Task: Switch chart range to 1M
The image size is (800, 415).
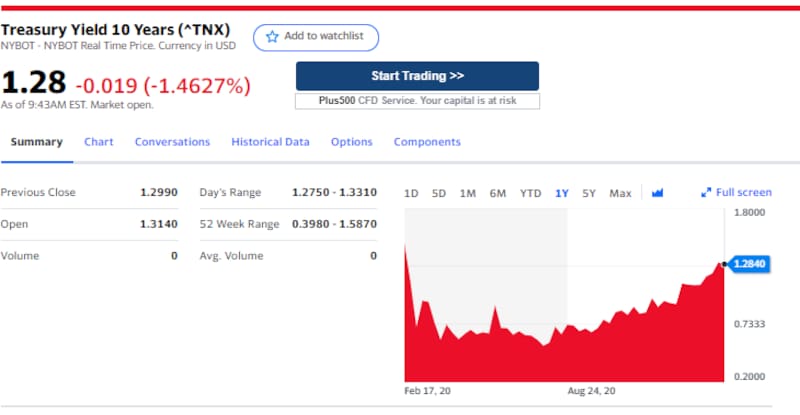Action: (467, 193)
